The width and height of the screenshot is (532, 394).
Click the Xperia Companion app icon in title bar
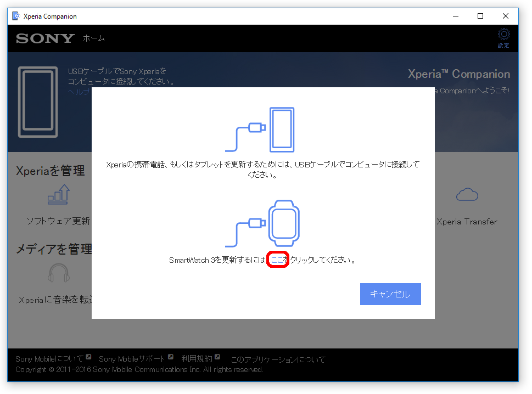coord(16,16)
